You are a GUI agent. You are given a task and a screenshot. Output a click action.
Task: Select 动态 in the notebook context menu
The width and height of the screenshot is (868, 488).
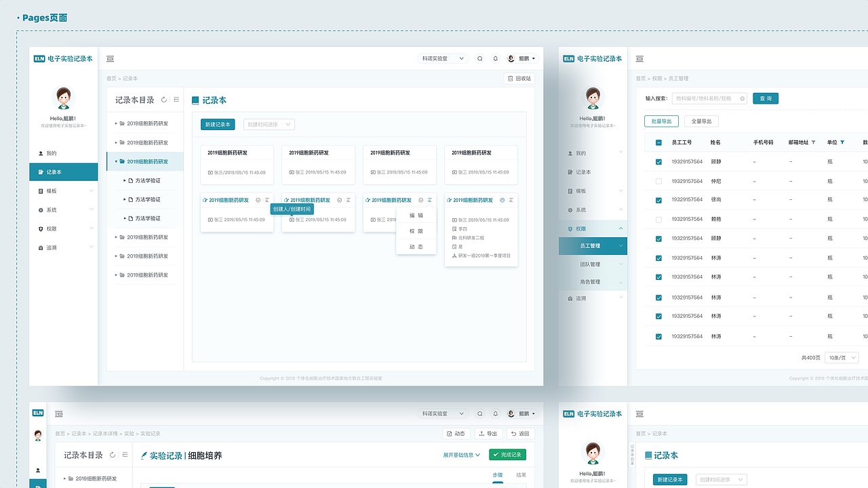416,247
